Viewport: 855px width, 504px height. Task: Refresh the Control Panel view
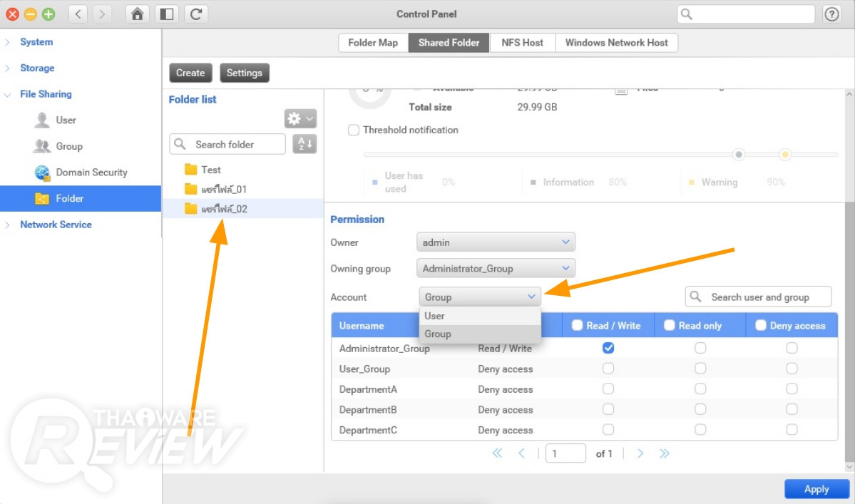pos(196,14)
